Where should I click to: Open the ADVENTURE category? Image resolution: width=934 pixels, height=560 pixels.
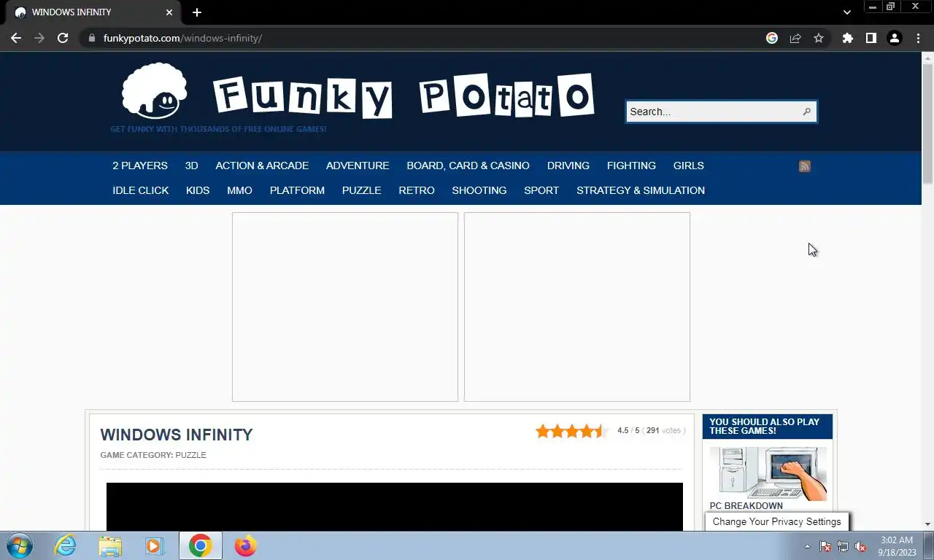coord(358,166)
